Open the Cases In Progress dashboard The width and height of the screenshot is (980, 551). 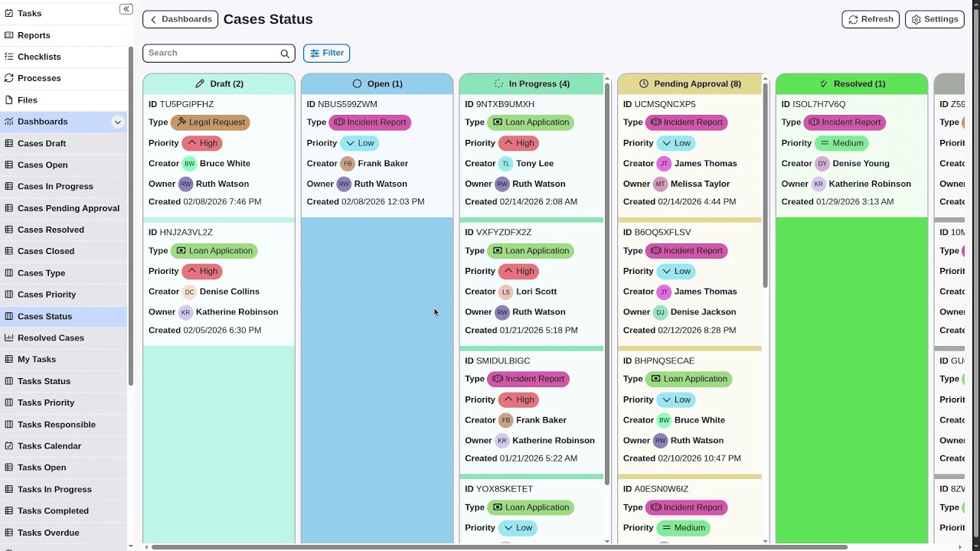pyautogui.click(x=64, y=186)
